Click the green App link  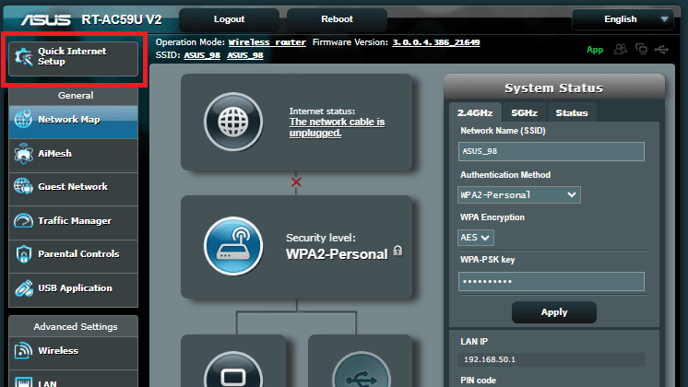595,50
